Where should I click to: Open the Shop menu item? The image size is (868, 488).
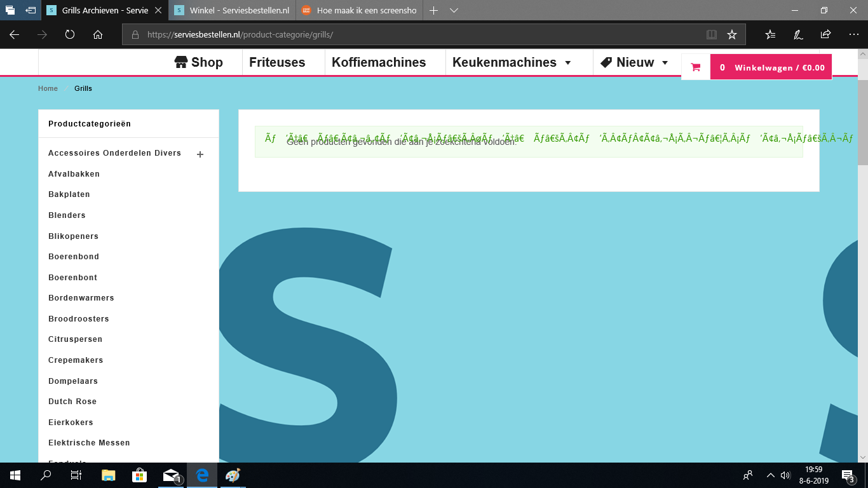point(199,62)
